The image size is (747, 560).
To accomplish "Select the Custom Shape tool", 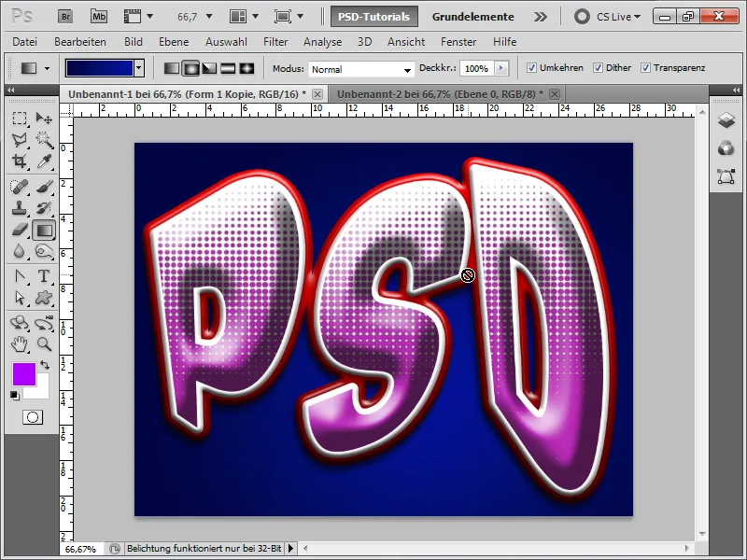I will (x=44, y=298).
